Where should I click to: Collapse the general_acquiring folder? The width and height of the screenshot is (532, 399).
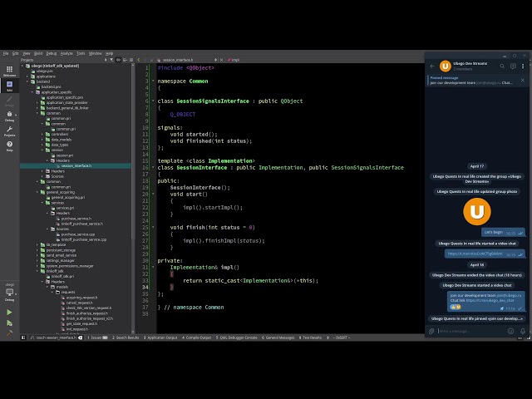[37, 192]
